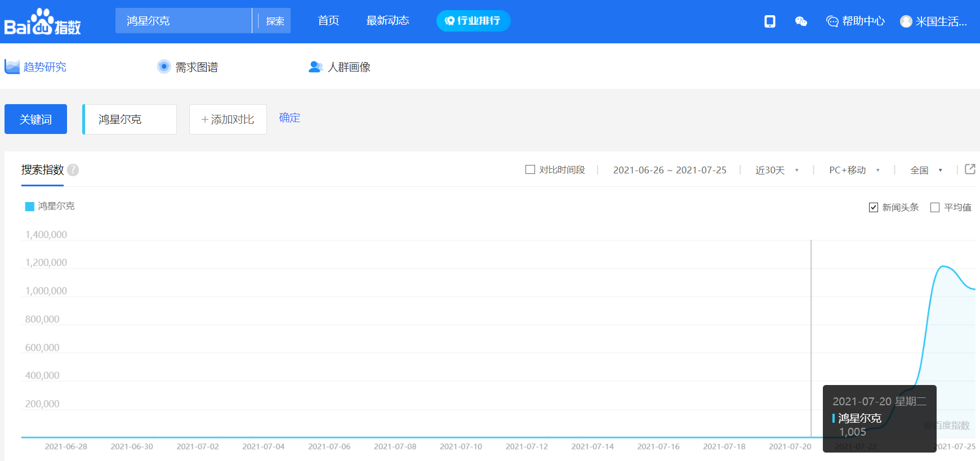
Task: Click the user avatar icon
Action: point(906,21)
